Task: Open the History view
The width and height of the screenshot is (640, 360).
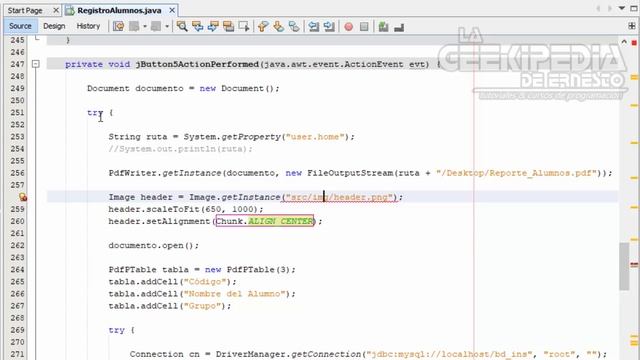Action: pos(88,26)
